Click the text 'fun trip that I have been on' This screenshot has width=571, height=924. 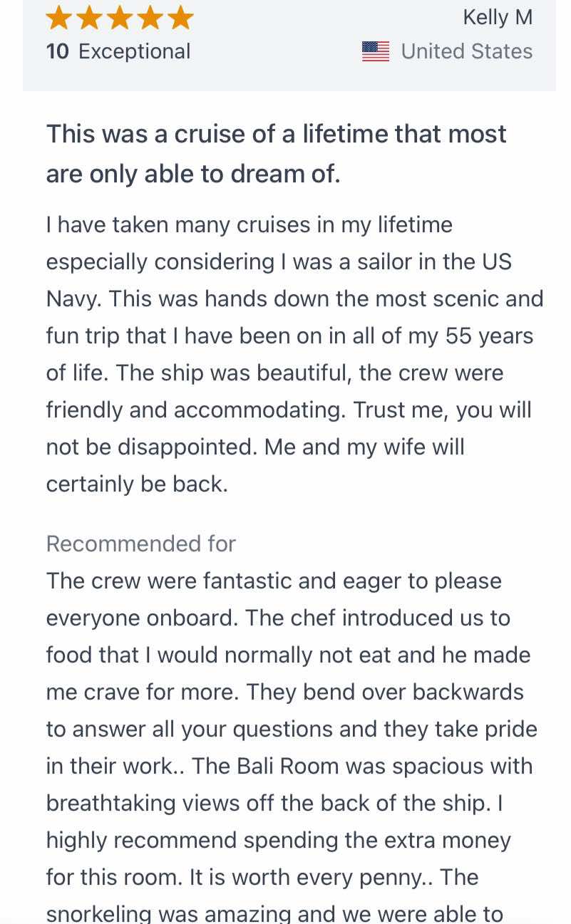coord(187,336)
